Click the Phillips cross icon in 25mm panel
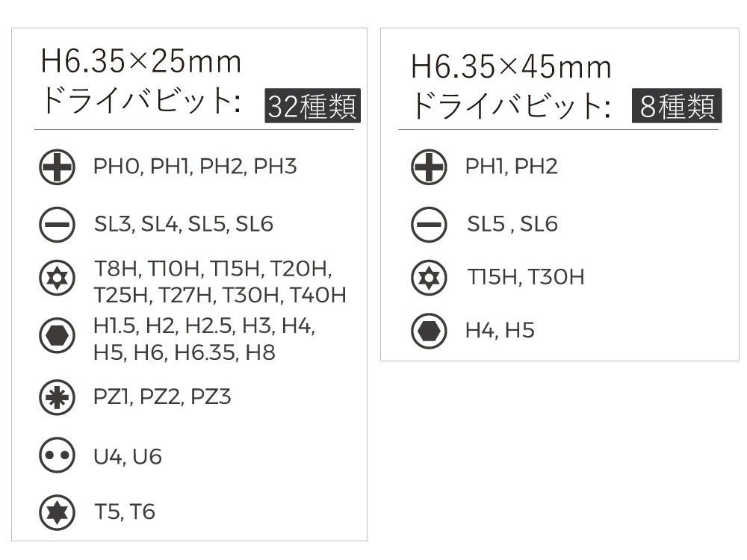Viewport: 747px width, 560px height. [x=57, y=167]
